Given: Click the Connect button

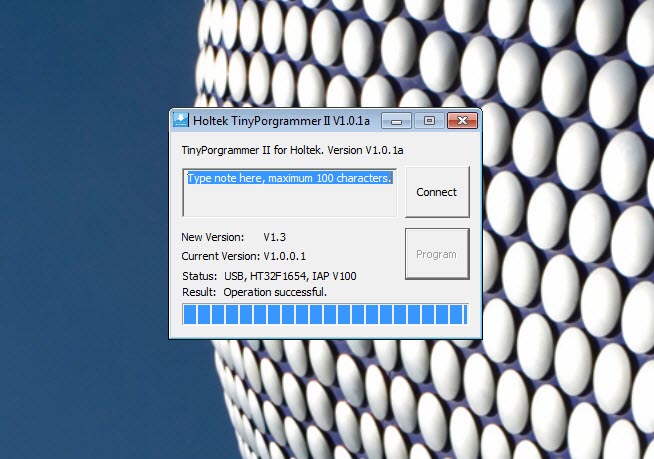Looking at the screenshot, I should pyautogui.click(x=437, y=192).
